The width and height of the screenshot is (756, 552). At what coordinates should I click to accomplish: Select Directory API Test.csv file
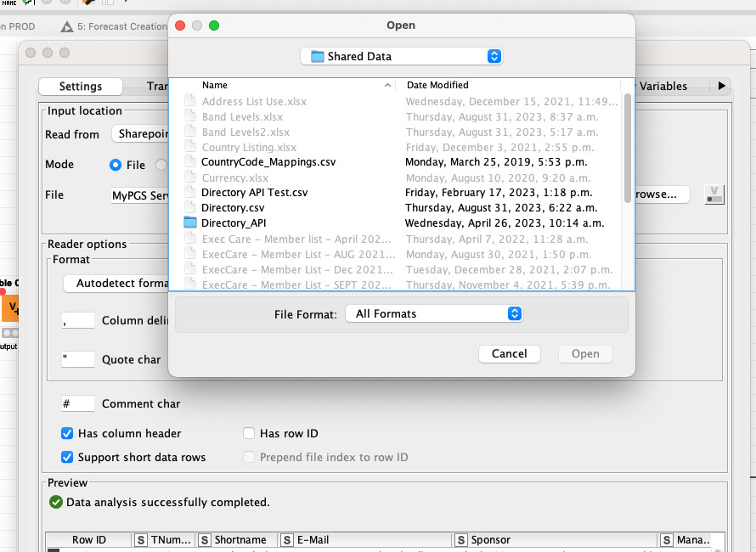click(x=254, y=193)
